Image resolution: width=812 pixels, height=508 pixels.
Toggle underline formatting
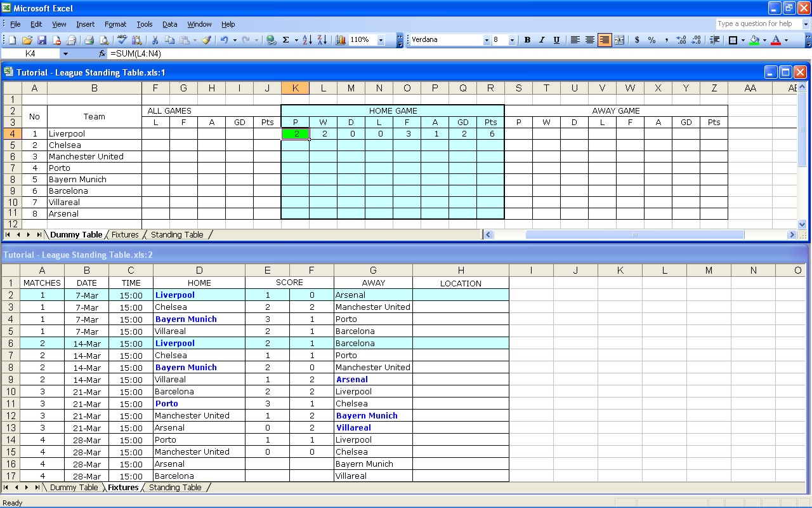(556, 40)
